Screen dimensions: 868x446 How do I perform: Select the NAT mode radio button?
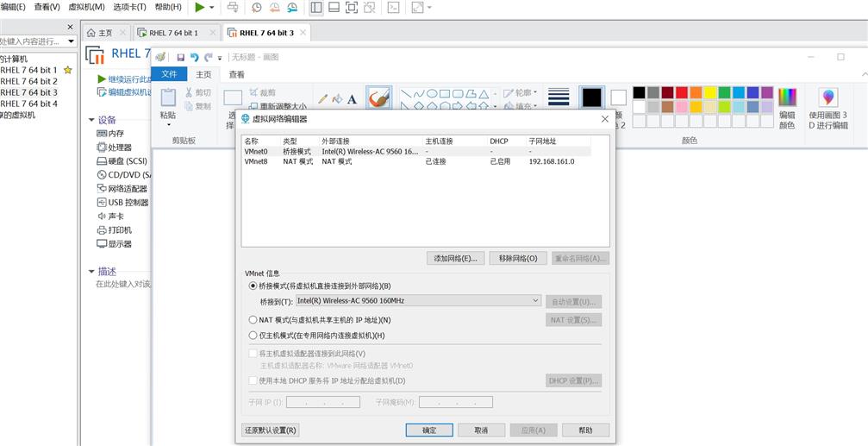click(x=253, y=320)
